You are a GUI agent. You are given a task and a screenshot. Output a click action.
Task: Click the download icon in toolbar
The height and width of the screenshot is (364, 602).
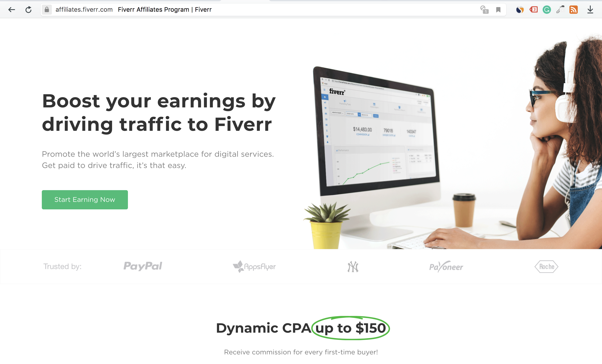591,9
